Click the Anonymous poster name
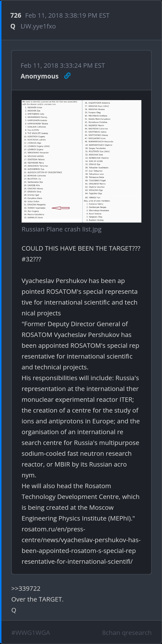 (40, 76)
